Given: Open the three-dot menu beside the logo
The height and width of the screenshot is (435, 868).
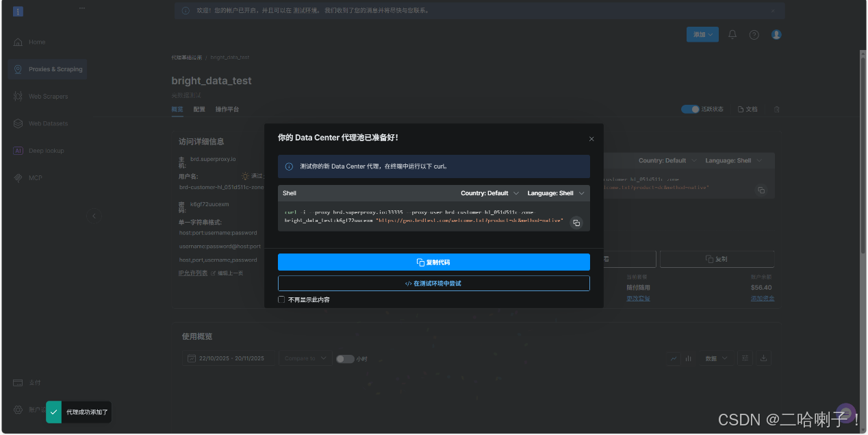Looking at the screenshot, I should [82, 8].
